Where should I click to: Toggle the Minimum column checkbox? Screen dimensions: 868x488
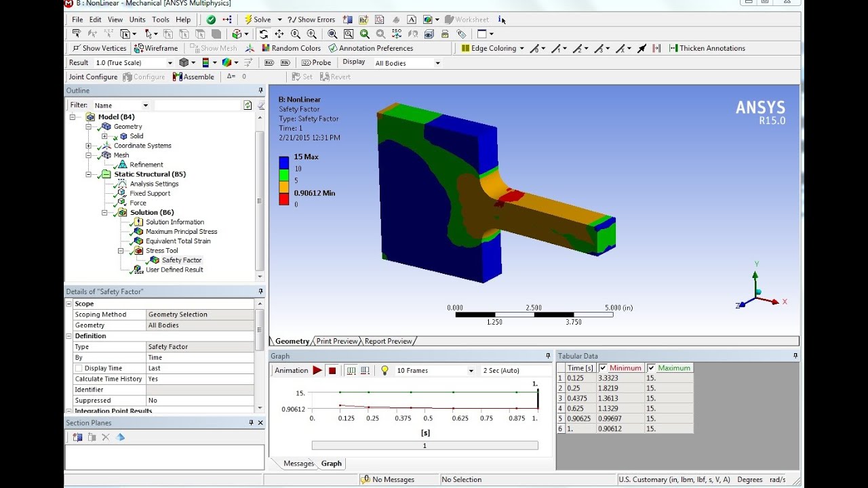click(602, 368)
